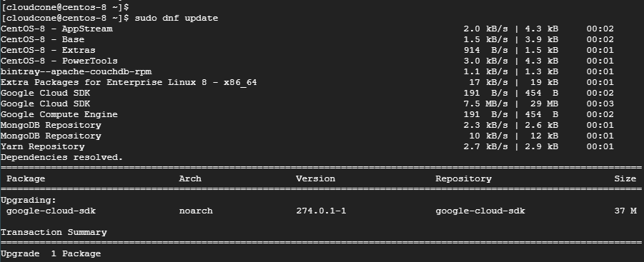The image size is (644, 262).
Task: Click the Repository column header
Action: click(464, 178)
